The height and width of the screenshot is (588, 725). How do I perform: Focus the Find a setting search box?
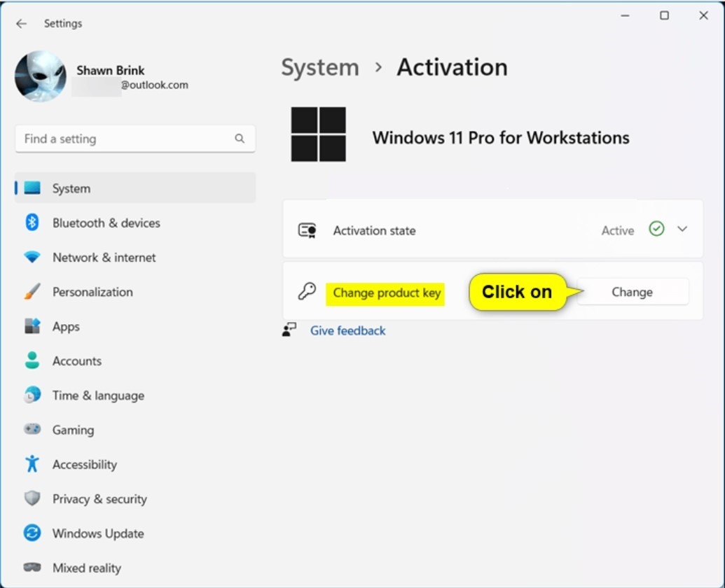click(x=126, y=139)
